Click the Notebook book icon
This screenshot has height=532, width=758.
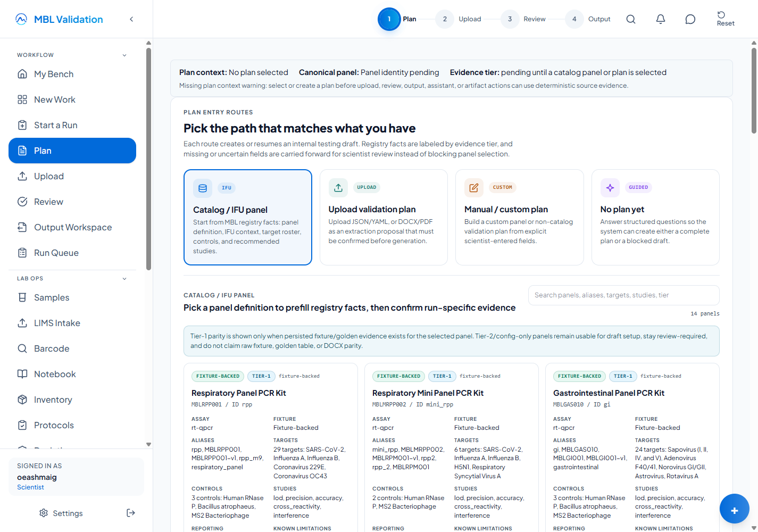tap(22, 374)
